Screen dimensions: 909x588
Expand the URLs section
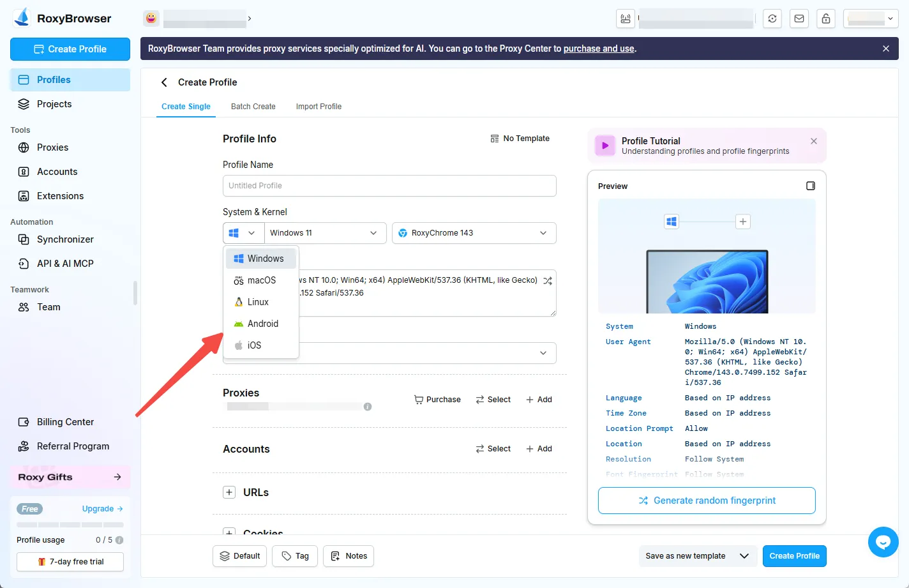pyautogui.click(x=229, y=492)
